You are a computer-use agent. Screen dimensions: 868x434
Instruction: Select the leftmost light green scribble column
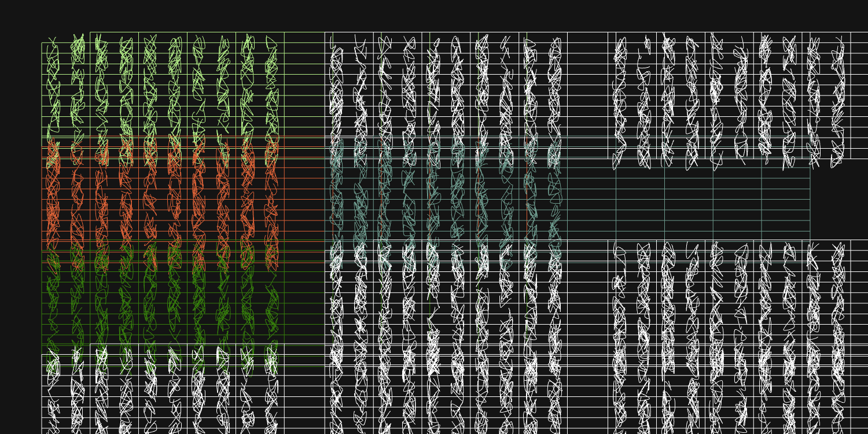[53, 87]
